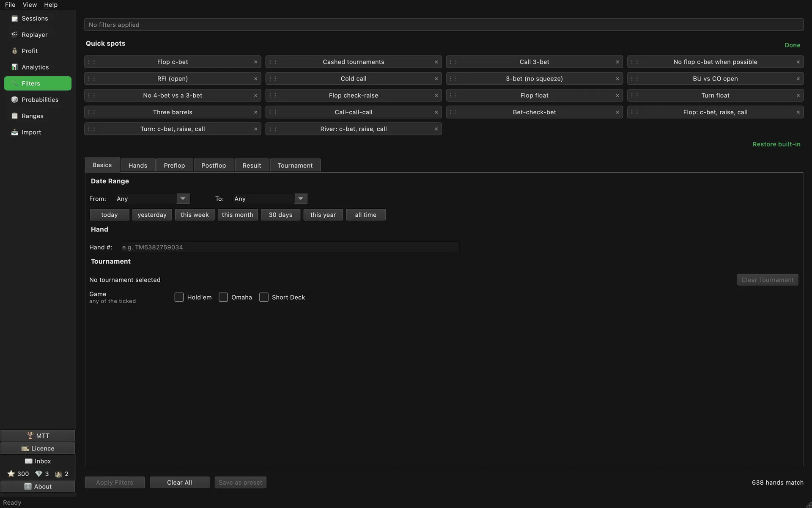Expand the From date dropdown
This screenshot has height=508, width=812.
tap(183, 199)
